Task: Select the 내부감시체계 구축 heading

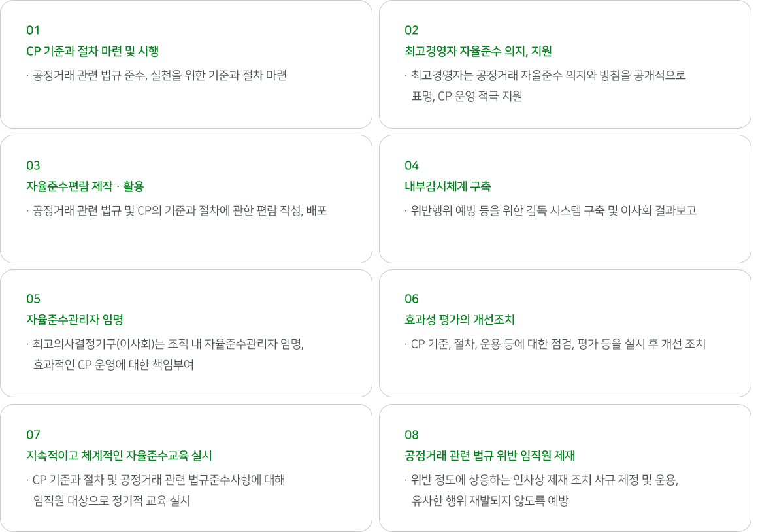Action: point(448,187)
